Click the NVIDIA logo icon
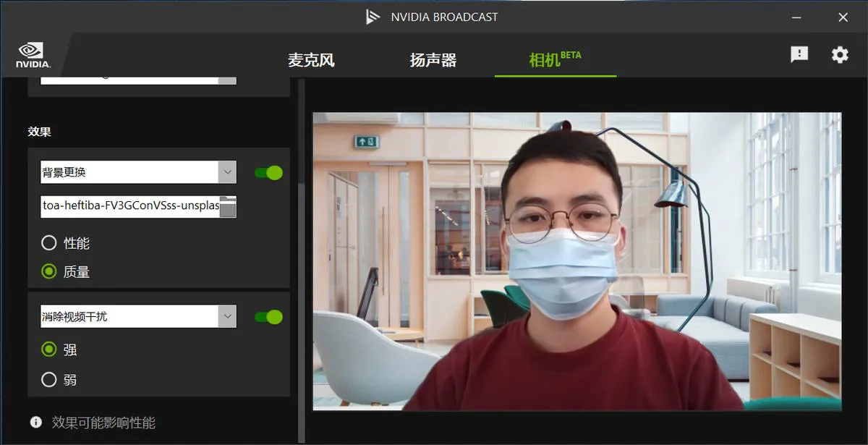This screenshot has height=445, width=868. pyautogui.click(x=33, y=55)
